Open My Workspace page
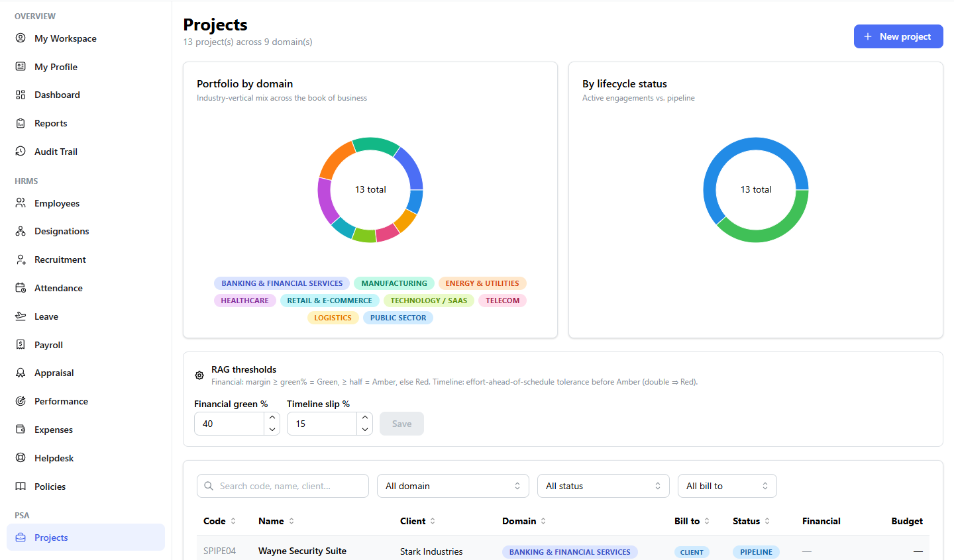Viewport: 954px width, 560px height. coord(85,38)
